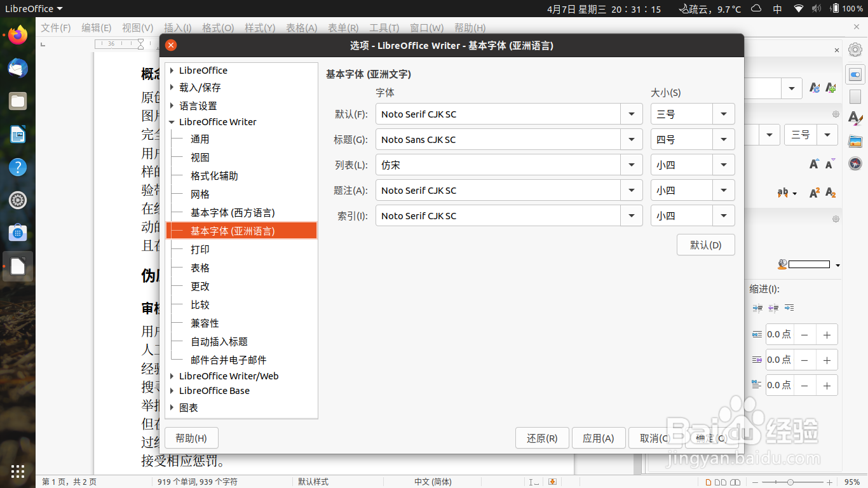Switch sidebar to Properties deck
This screenshot has height=488, width=868.
point(855,74)
